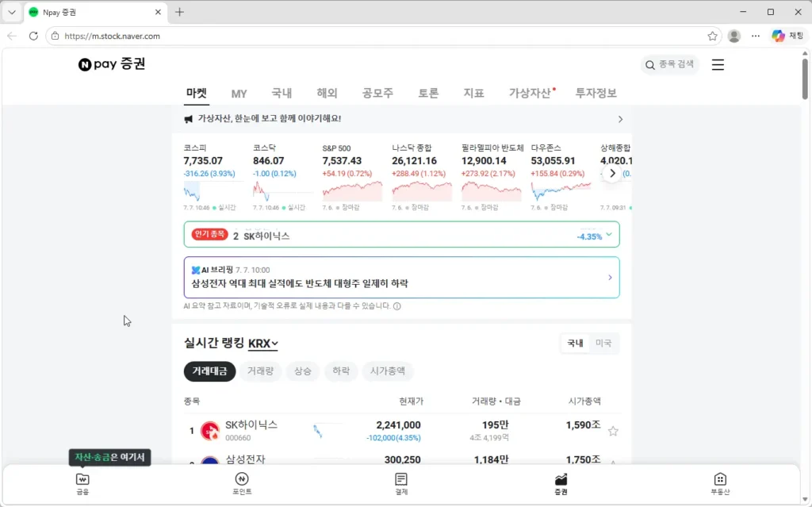Open the 포인트 bottom navigation icon
Viewport: 812px width, 507px height.
242,484
